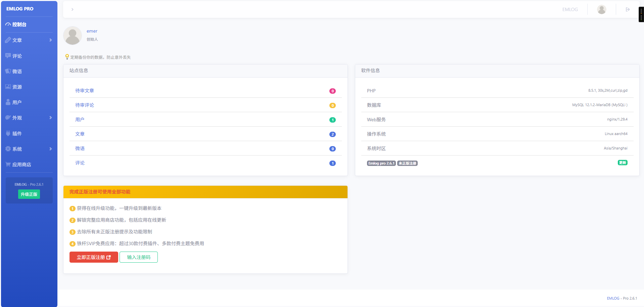Click the logout icon in top bar
The width and height of the screenshot is (644, 307).
[628, 9]
